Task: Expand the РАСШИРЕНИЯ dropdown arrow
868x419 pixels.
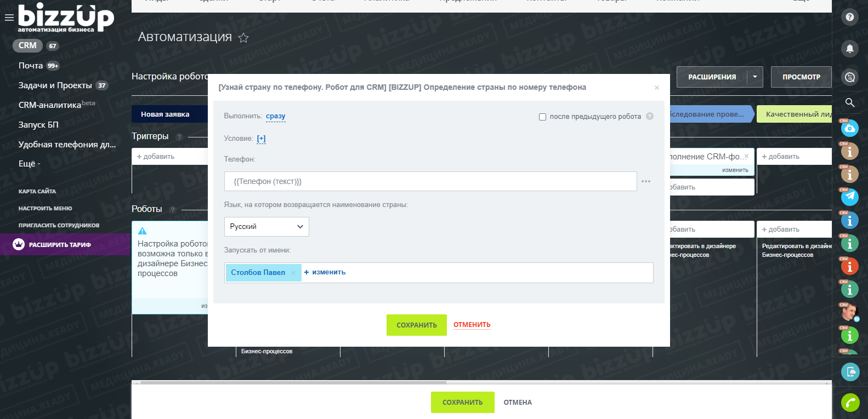Action: pos(755,77)
